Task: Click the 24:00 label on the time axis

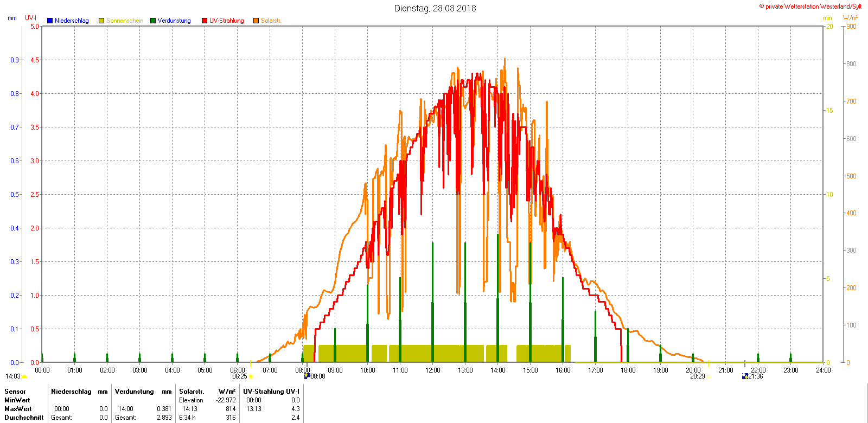Action: (x=824, y=370)
